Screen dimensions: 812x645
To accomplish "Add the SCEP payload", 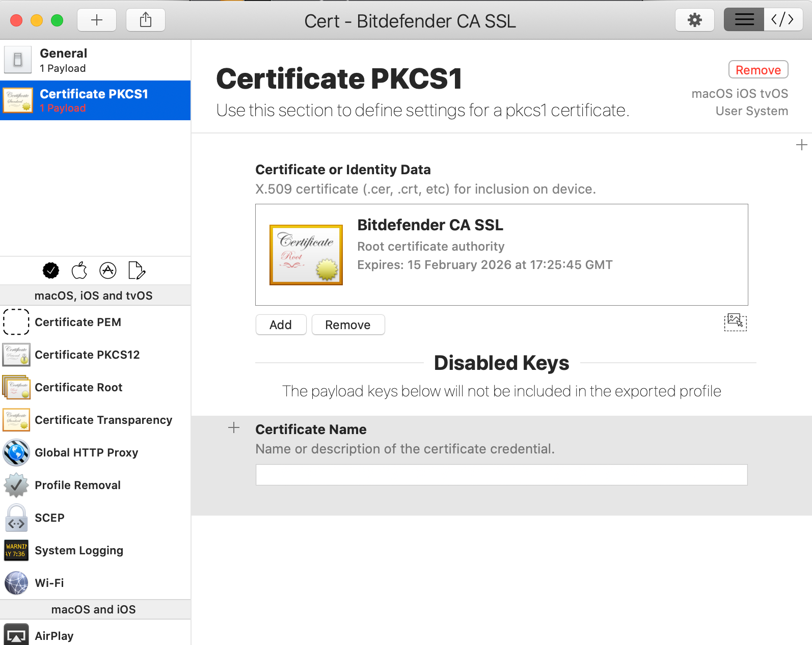I will 95,518.
